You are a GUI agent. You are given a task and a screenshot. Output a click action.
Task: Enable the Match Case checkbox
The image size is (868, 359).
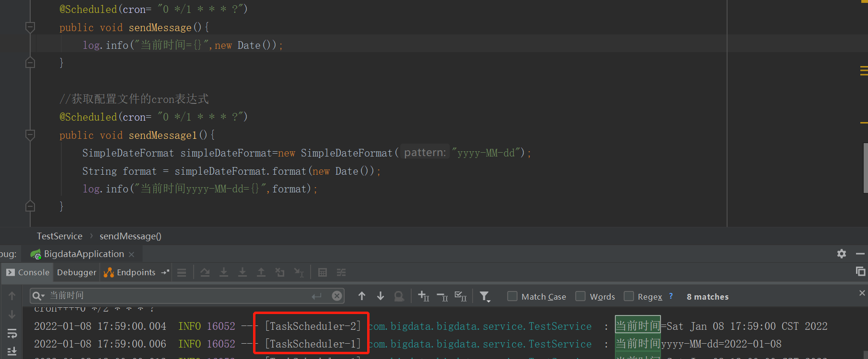pos(512,296)
